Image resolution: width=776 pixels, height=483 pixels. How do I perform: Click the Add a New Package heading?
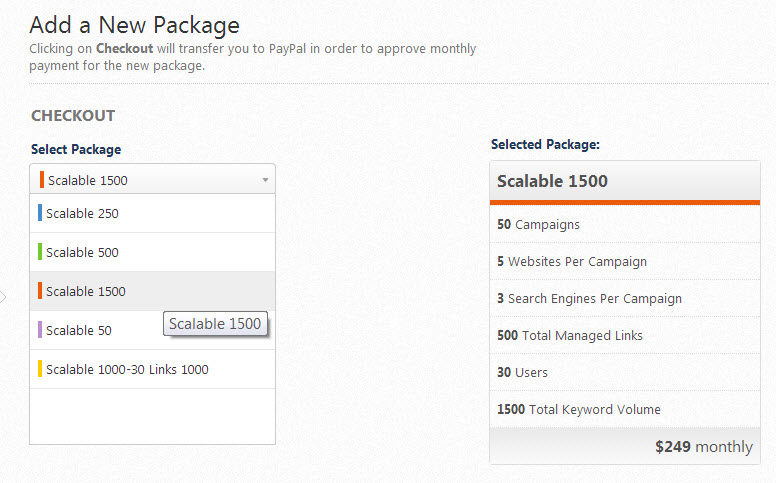135,23
